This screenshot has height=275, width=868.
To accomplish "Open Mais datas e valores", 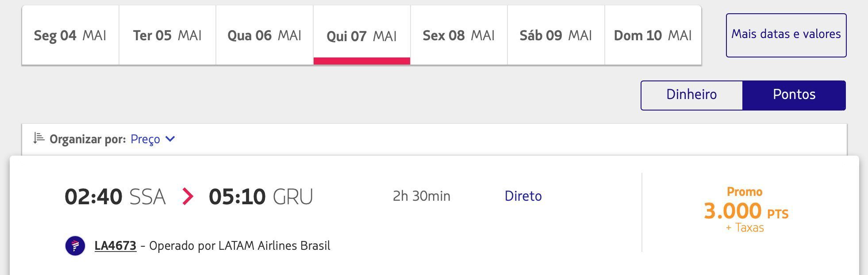I will click(786, 35).
